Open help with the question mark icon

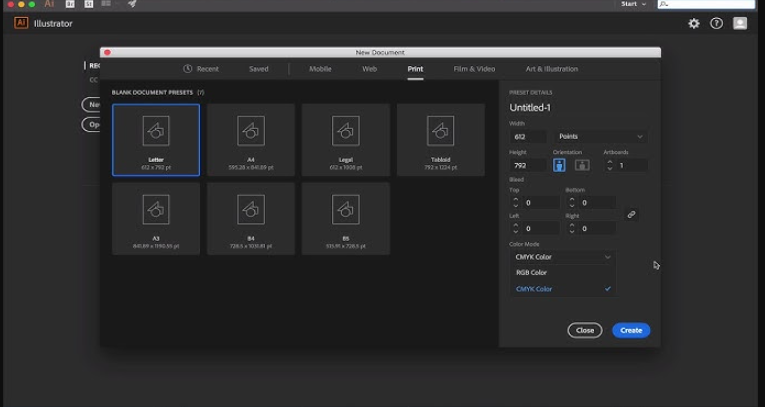716,23
